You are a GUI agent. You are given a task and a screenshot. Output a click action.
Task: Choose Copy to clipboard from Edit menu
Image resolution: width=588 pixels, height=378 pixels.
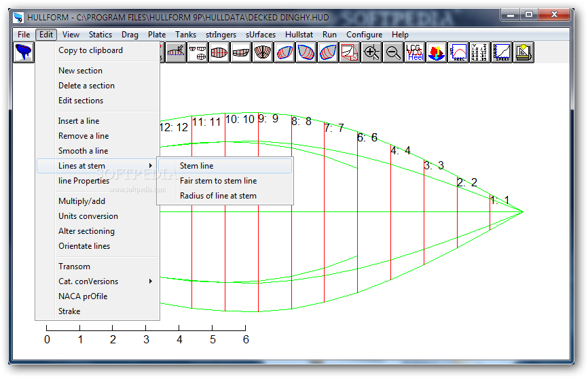pyautogui.click(x=98, y=50)
